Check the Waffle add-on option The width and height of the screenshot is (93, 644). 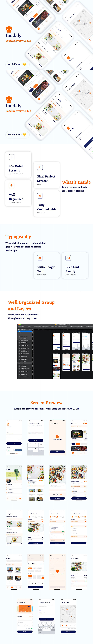pos(72,494)
